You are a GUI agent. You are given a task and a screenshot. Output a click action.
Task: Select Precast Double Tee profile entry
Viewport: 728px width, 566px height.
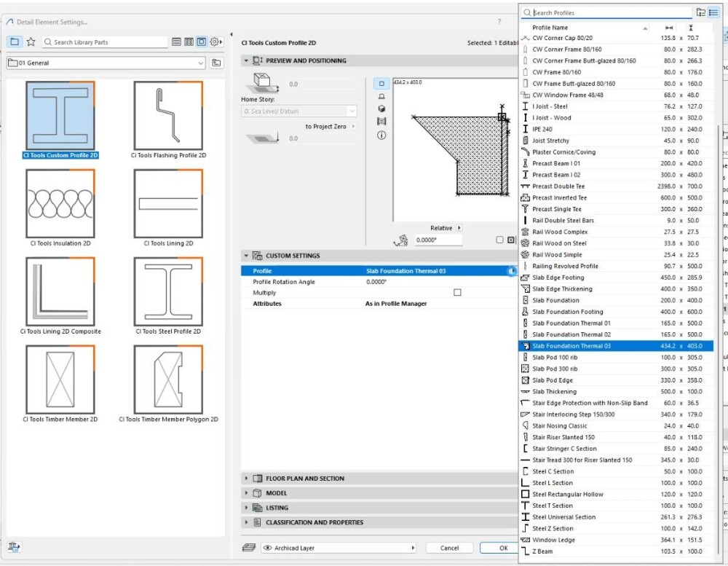[558, 186]
